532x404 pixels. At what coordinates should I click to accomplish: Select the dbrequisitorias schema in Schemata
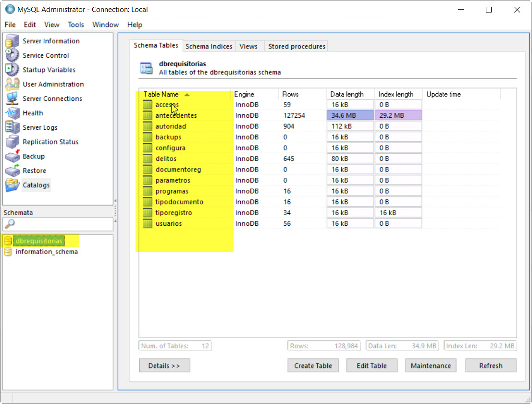point(39,241)
